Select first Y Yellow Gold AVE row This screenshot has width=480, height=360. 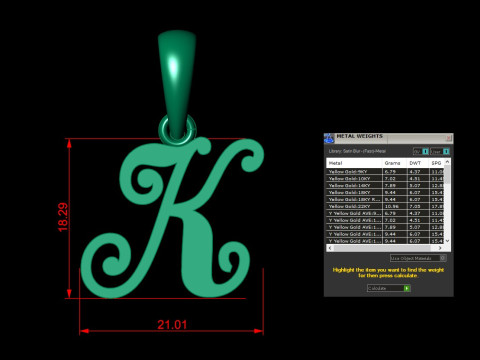pyautogui.click(x=385, y=213)
